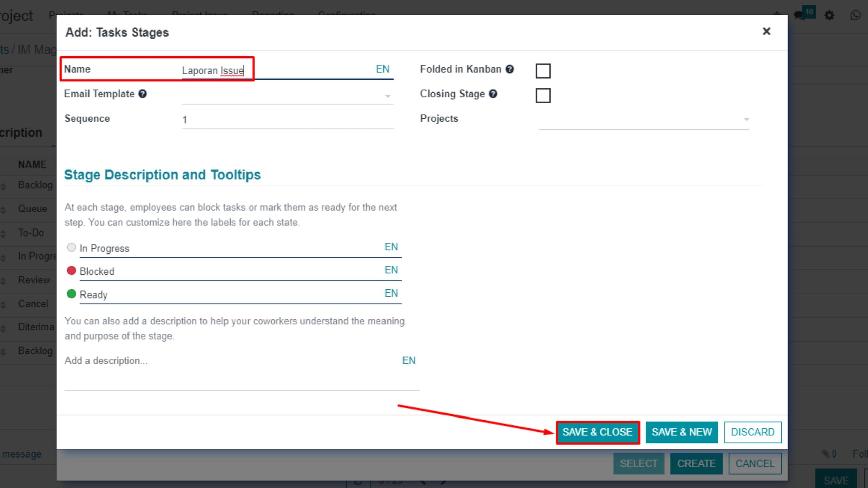868x488 pixels.
Task: Click the red Blocked state dot
Action: [x=71, y=270]
